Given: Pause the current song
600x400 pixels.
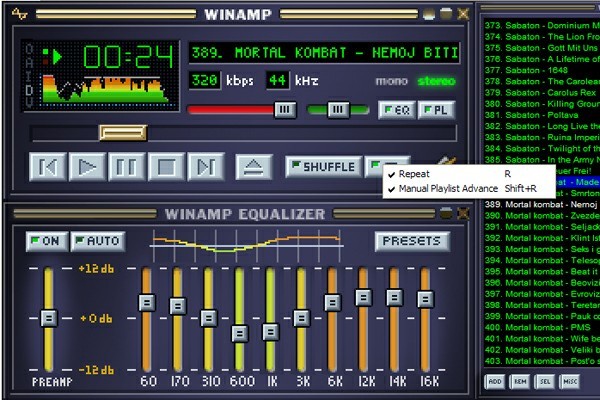Looking at the screenshot, I should [127, 167].
